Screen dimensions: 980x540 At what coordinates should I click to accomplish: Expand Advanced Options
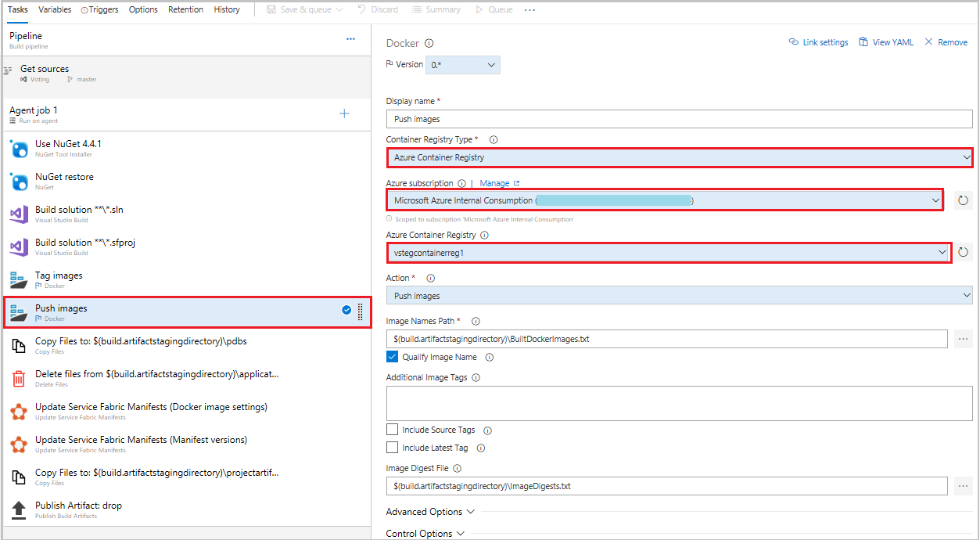point(426,511)
